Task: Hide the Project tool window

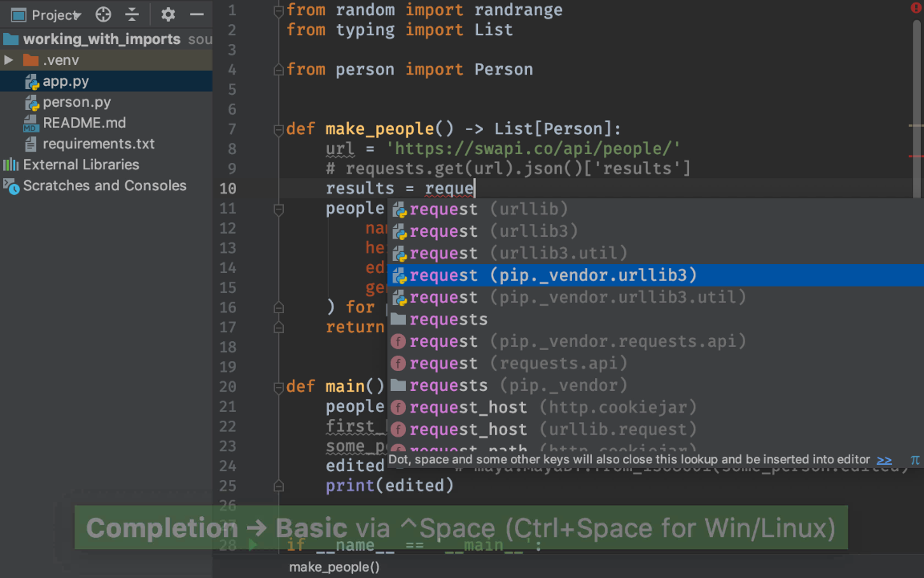Action: click(195, 14)
